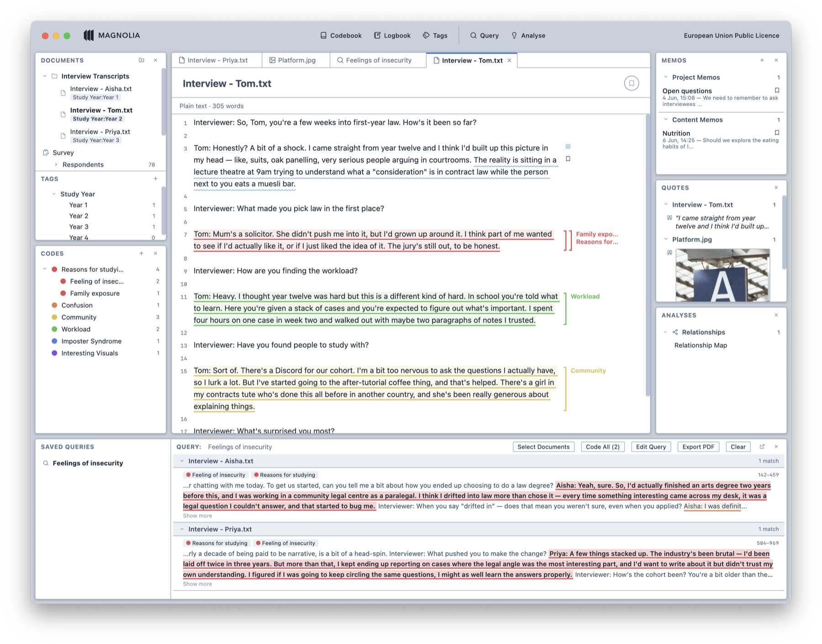Screen dimensions: 822x644
Task: Open the Relationship Map analysis
Action: click(x=701, y=345)
